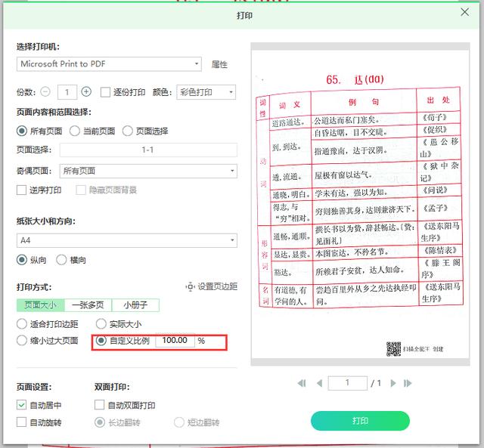
Task: Open 设置页边距 margin settings
Action: click(x=212, y=286)
